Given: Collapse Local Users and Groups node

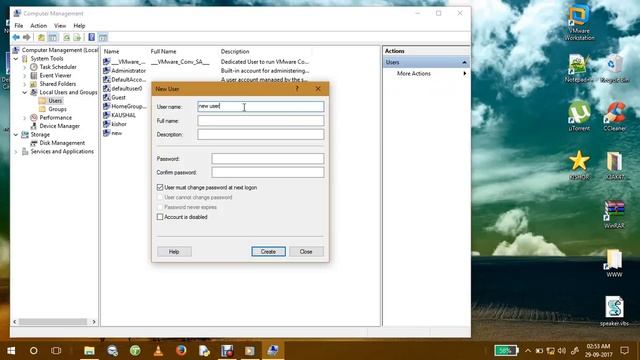Looking at the screenshot, I should [x=24, y=93].
